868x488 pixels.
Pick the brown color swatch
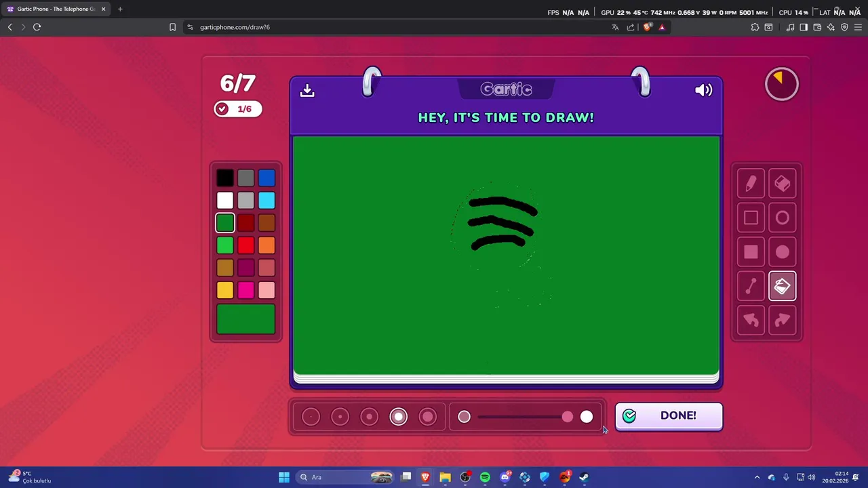[267, 222]
